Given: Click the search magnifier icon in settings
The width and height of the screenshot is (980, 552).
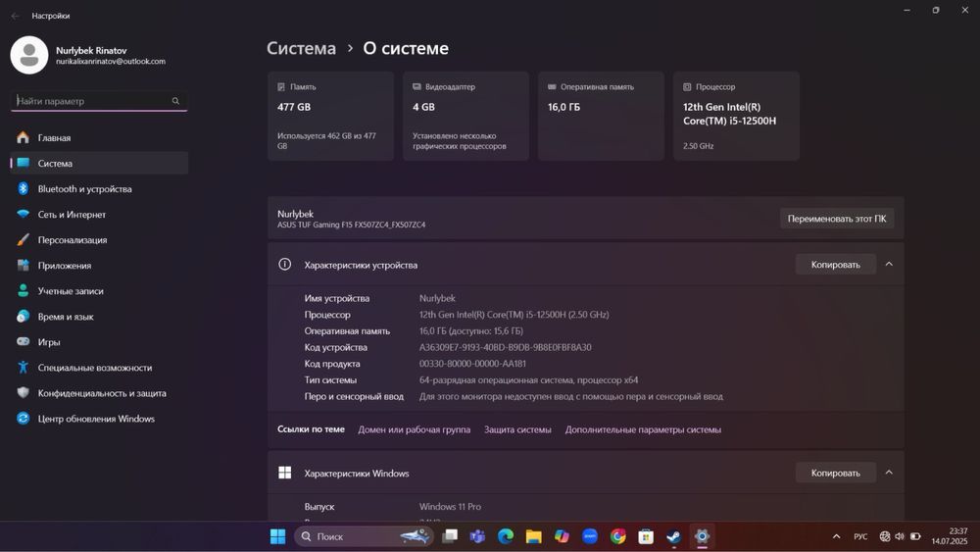Looking at the screenshot, I should 175,101.
